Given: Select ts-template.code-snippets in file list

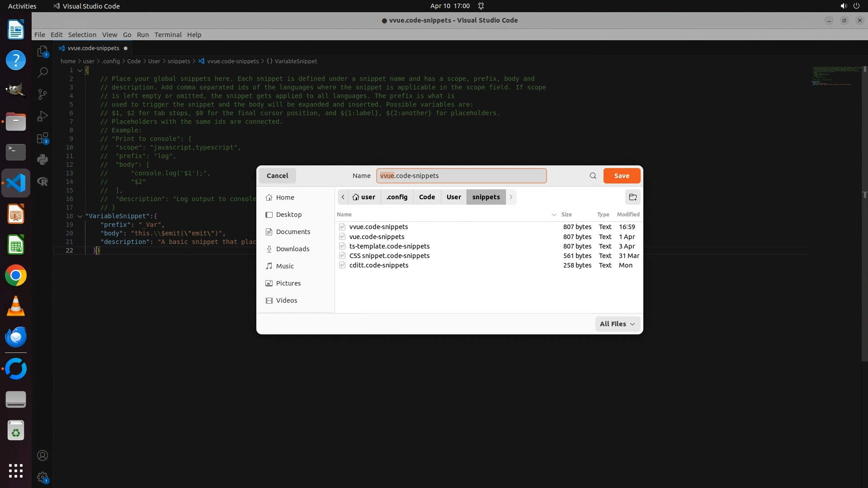Looking at the screenshot, I should tap(389, 246).
